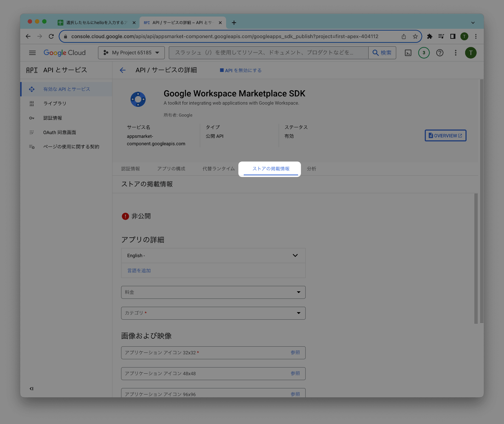Browse for 96x96 application icon
The height and width of the screenshot is (424, 504).
click(x=295, y=394)
